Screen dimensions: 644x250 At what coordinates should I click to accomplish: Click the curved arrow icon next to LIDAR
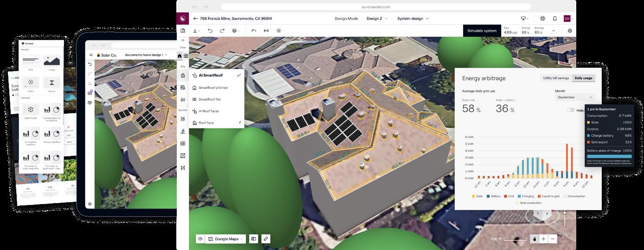(254, 31)
